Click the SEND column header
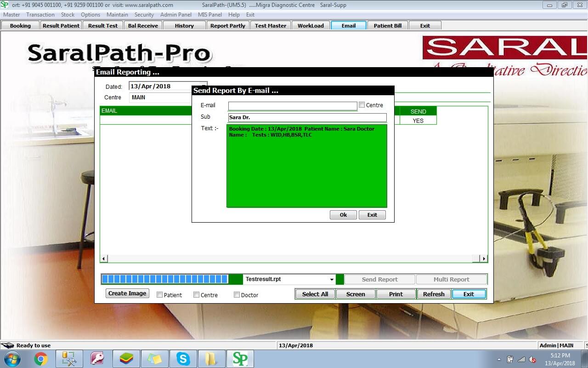This screenshot has height=368, width=588. click(418, 111)
